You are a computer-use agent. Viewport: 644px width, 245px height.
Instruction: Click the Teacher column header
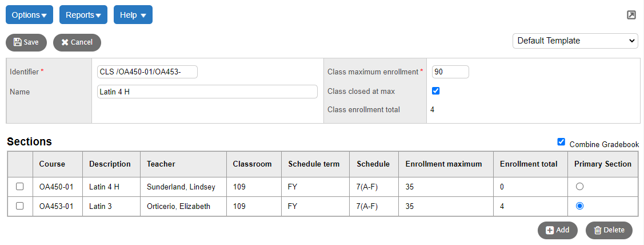pos(161,164)
